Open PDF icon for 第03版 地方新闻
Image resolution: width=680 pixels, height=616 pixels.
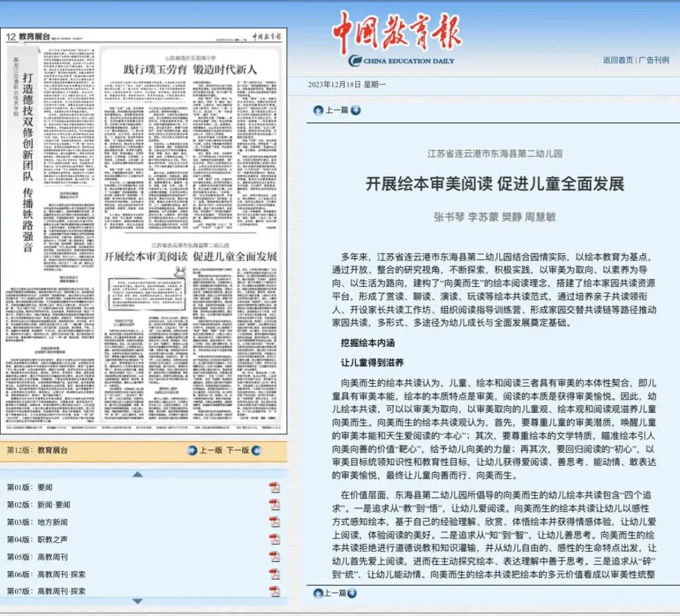[275, 522]
